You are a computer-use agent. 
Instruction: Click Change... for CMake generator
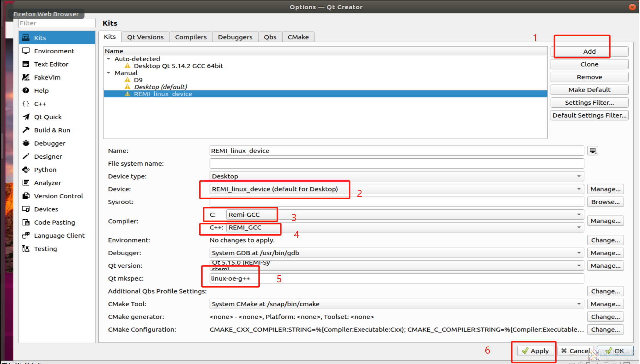605,317
